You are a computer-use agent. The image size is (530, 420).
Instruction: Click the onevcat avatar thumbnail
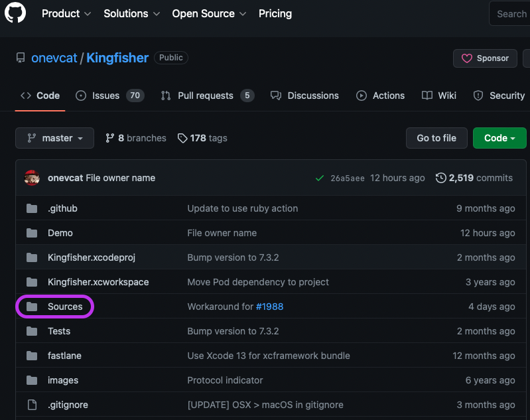pos(32,178)
